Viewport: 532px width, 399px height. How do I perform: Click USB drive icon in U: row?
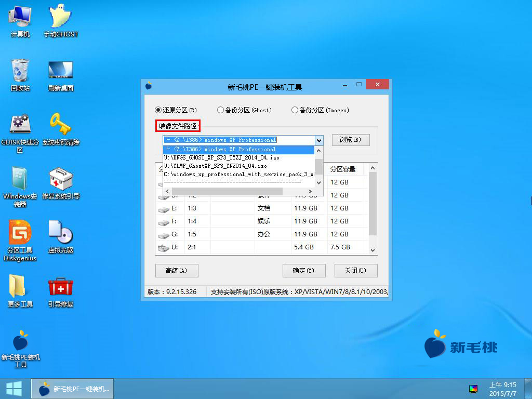click(164, 248)
